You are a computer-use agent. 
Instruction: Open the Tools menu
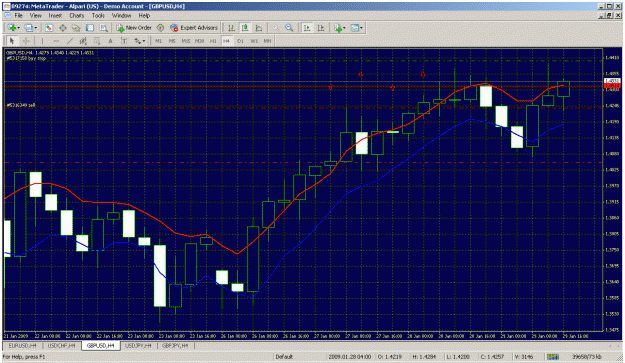[98, 16]
